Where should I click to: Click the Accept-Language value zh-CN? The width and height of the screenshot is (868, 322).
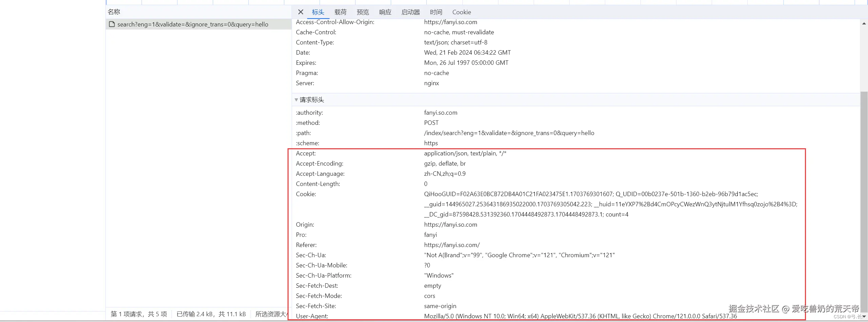click(x=445, y=174)
